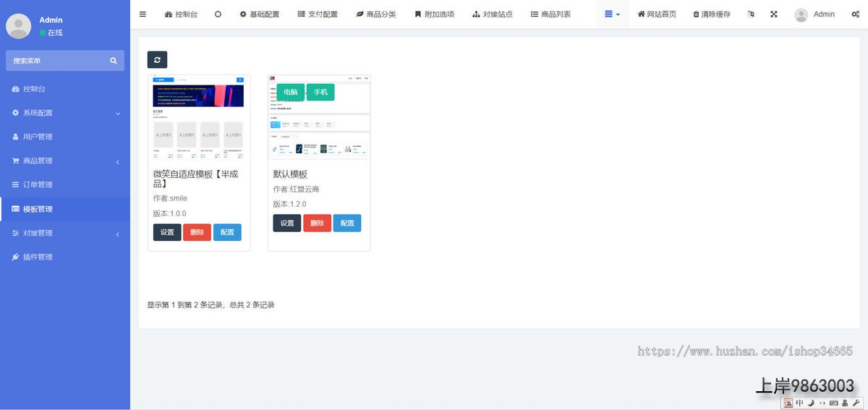Click the 微笑自适应模板 preview thumbnail
Viewport: 868px width, 410px height.
(x=199, y=119)
